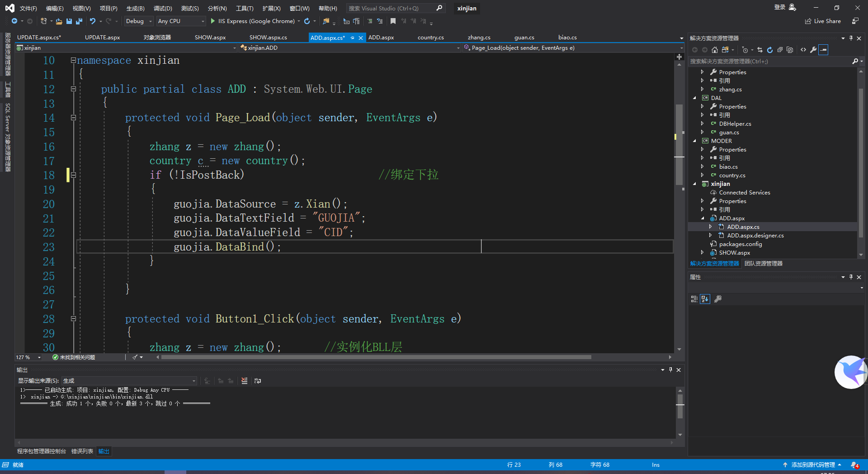Viewport: 868px width, 474px height.
Task: Click 未找到相关问题 status indicator
Action: pos(74,357)
